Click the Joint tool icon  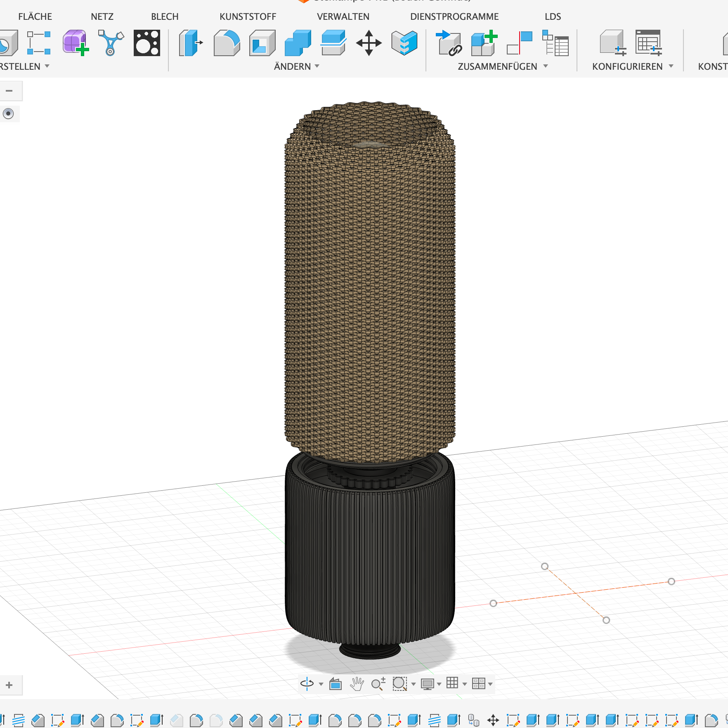coord(520,43)
